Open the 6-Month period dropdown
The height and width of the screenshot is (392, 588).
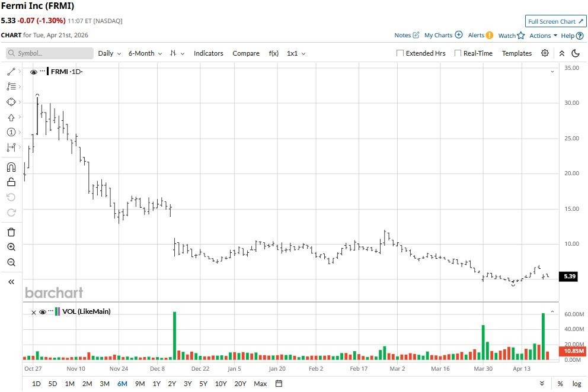tap(145, 53)
